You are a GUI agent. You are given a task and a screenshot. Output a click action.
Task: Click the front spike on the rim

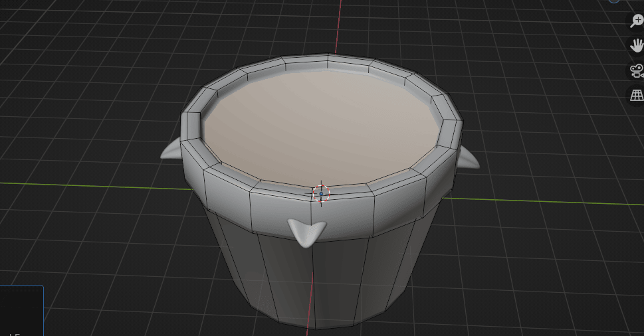tap(306, 232)
